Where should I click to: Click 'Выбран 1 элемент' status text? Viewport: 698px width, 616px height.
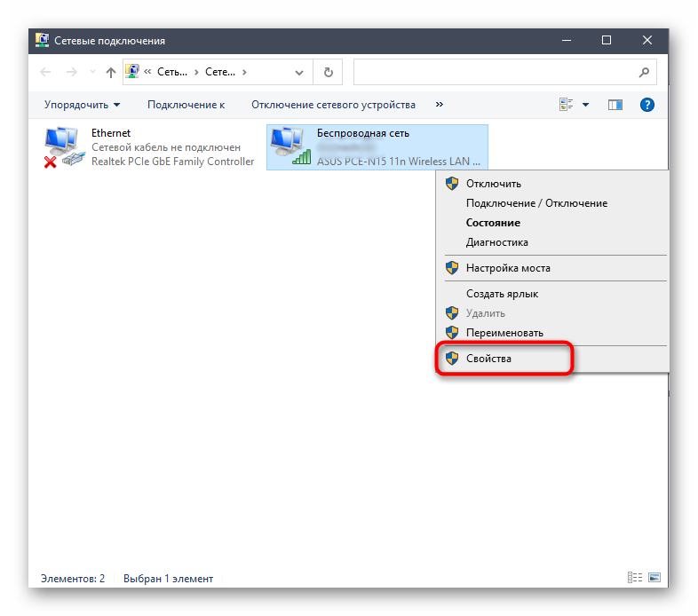pyautogui.click(x=168, y=579)
